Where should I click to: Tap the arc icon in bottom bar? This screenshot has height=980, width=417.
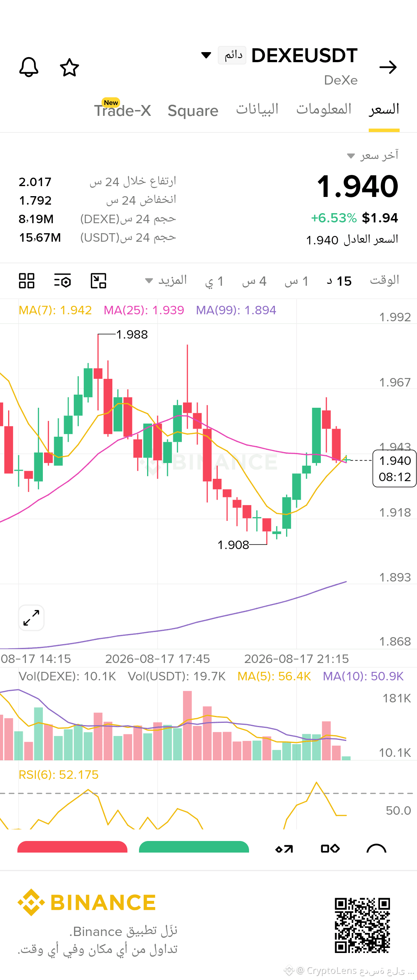pyautogui.click(x=376, y=848)
